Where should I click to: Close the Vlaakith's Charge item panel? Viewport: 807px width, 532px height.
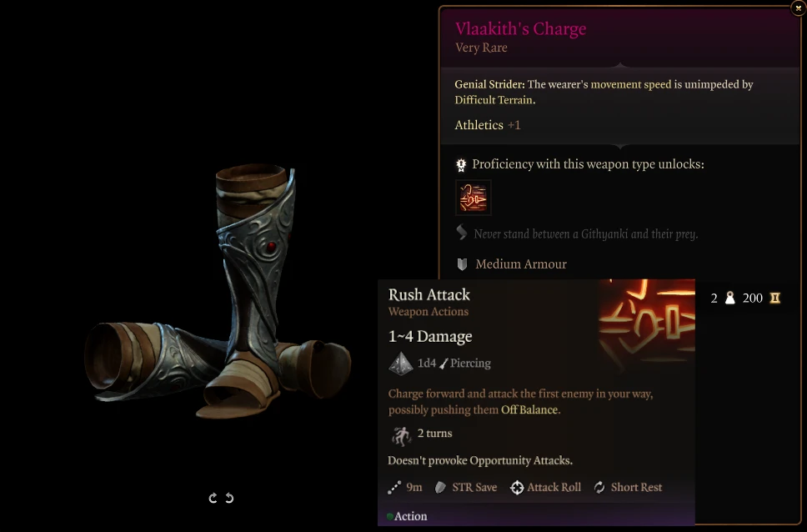(x=799, y=8)
